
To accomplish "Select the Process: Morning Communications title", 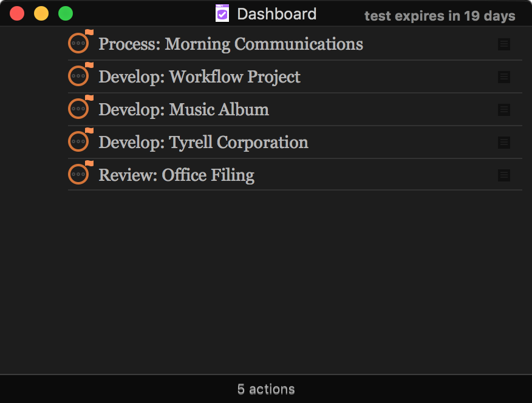I will tap(231, 44).
